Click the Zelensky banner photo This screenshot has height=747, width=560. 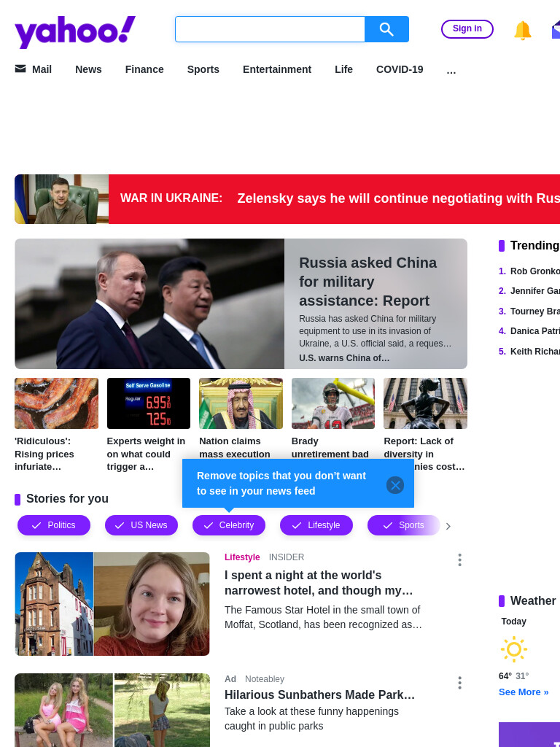coord(62,199)
